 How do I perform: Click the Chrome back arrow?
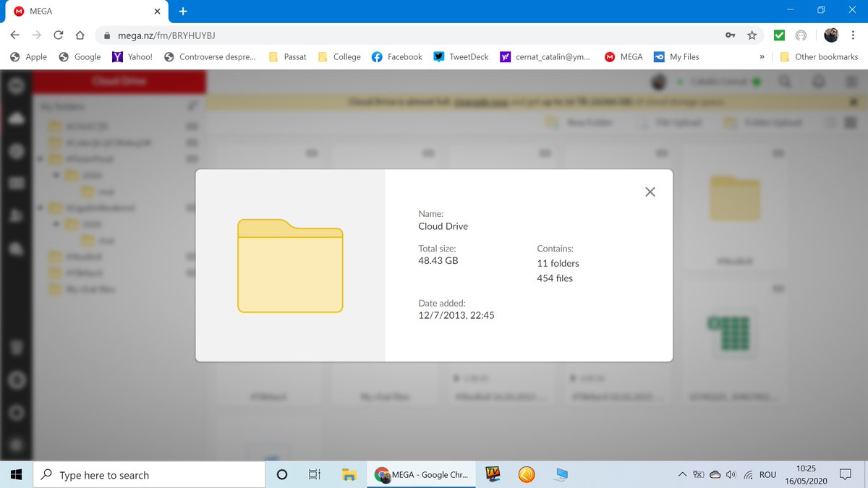click(x=14, y=35)
